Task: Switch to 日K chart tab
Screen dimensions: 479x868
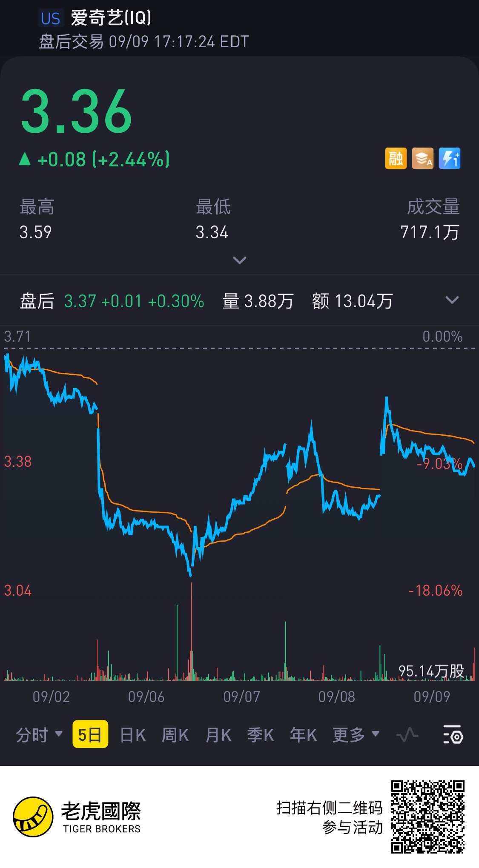Action: tap(133, 735)
